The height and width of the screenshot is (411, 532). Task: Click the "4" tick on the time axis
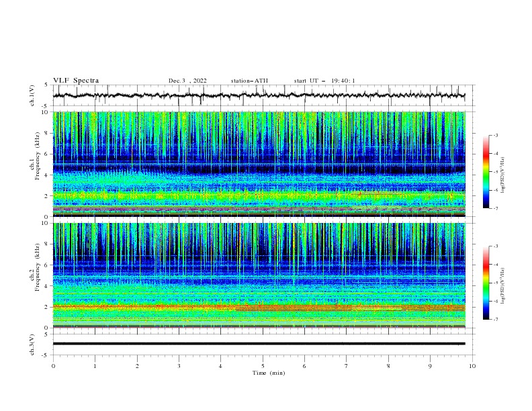tap(220, 366)
